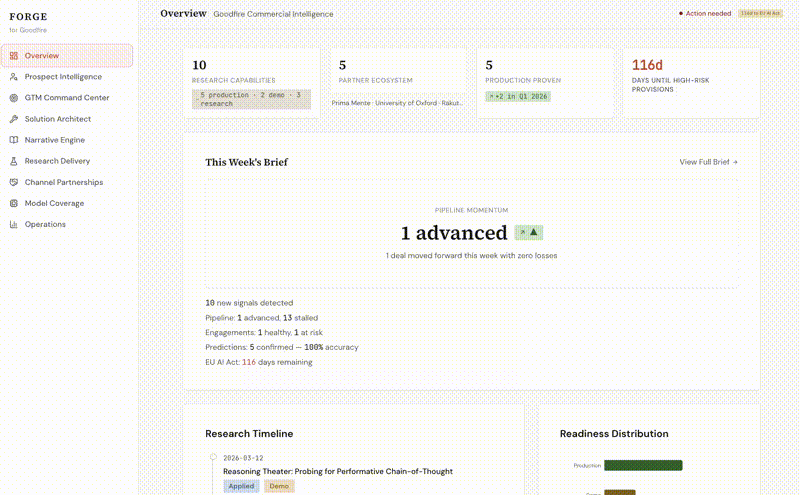Click 'Goodfire Commercial Intelligence' subtitle

pyautogui.click(x=273, y=14)
